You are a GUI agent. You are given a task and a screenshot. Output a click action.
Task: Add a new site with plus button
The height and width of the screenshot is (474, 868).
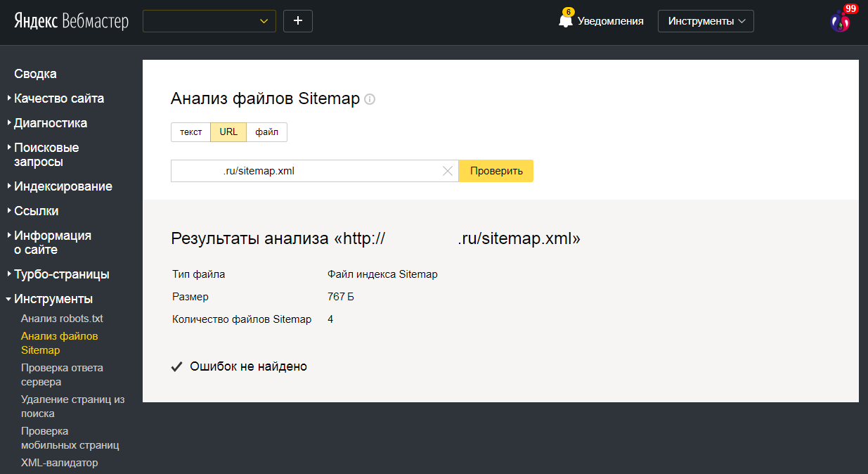(x=298, y=21)
